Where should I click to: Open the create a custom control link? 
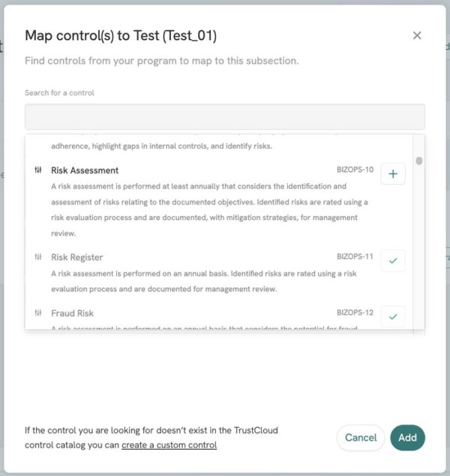click(169, 445)
